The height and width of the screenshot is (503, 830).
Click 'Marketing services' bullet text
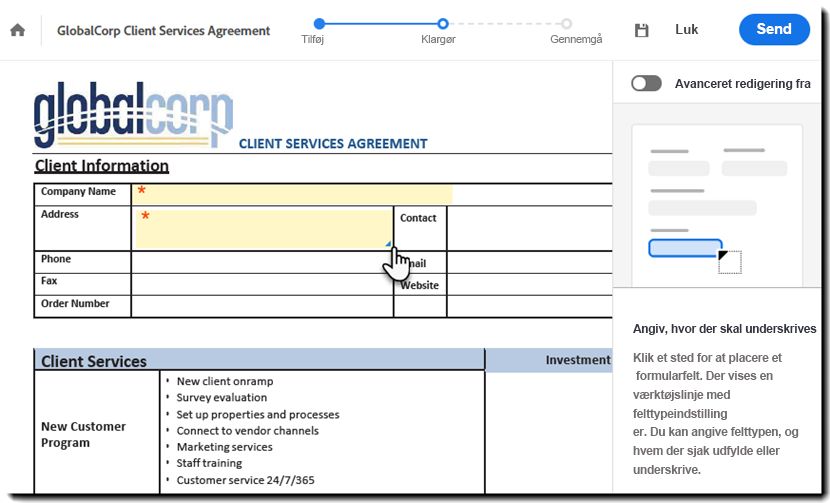tap(224, 447)
